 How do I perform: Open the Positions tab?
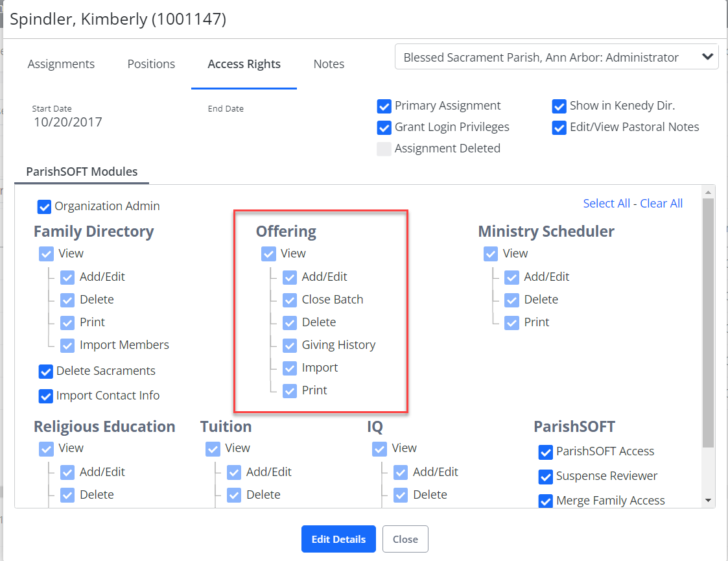(151, 64)
